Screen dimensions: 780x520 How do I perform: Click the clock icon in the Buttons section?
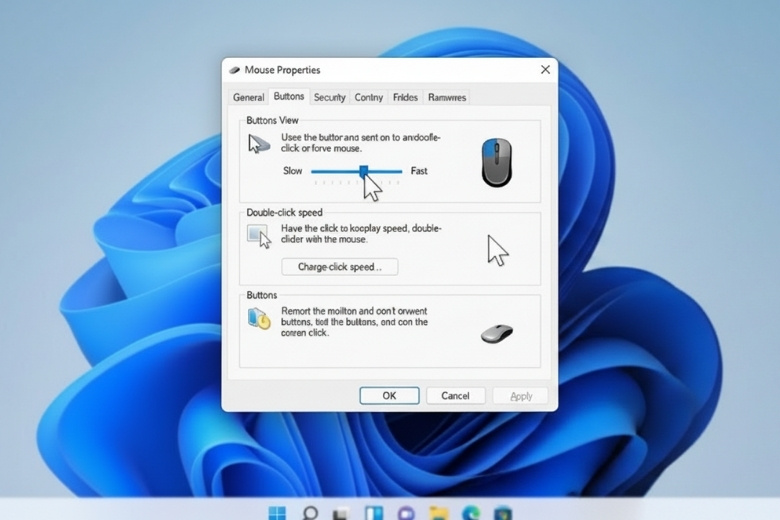(259, 319)
